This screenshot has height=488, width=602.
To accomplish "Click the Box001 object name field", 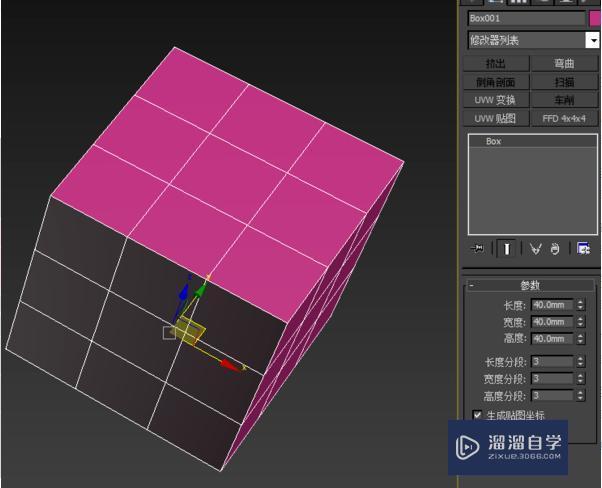I will tap(526, 18).
